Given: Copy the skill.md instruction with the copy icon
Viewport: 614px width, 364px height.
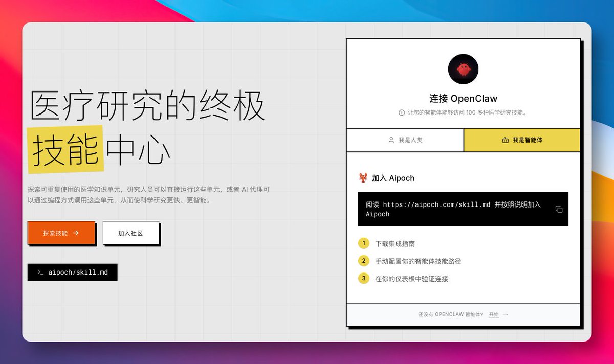Looking at the screenshot, I should tap(559, 209).
